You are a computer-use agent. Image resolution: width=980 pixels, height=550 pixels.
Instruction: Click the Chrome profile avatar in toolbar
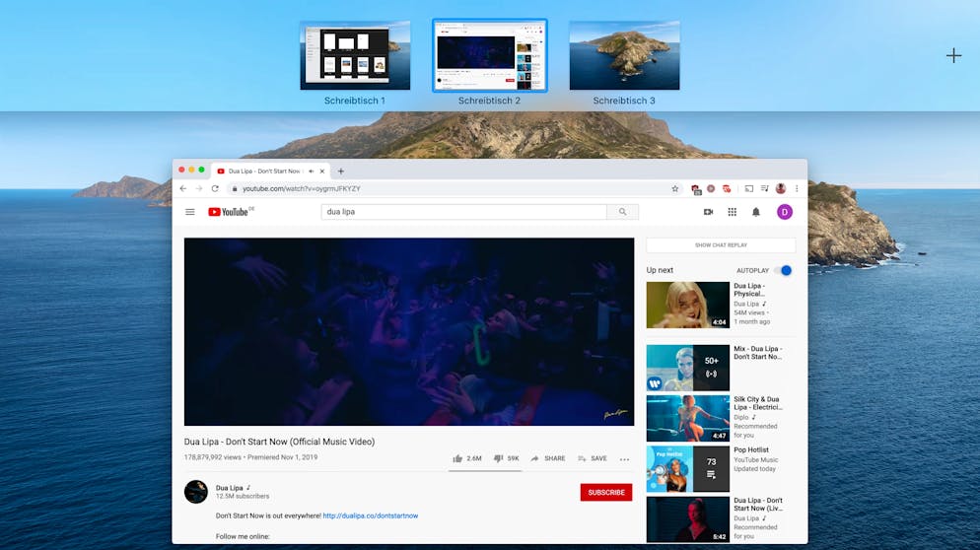[781, 188]
